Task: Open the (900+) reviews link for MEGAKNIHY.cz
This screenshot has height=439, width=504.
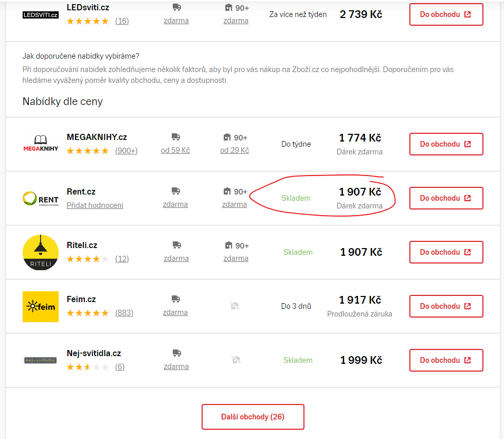Action: (126, 151)
